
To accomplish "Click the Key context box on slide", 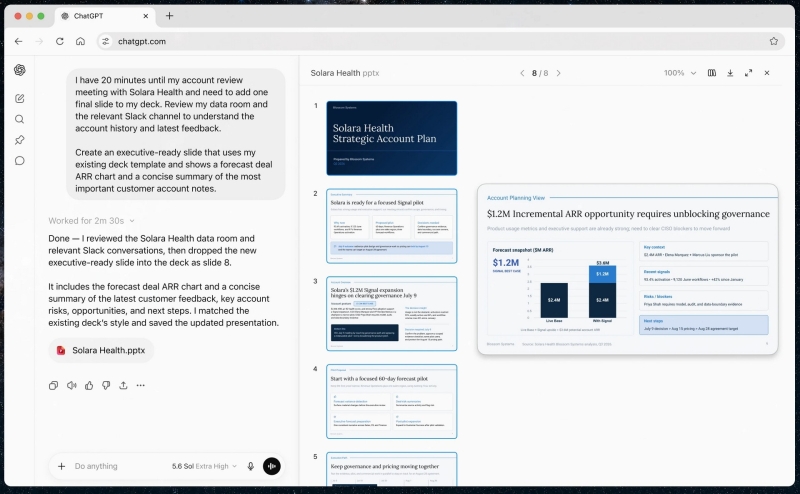I will click(x=704, y=251).
